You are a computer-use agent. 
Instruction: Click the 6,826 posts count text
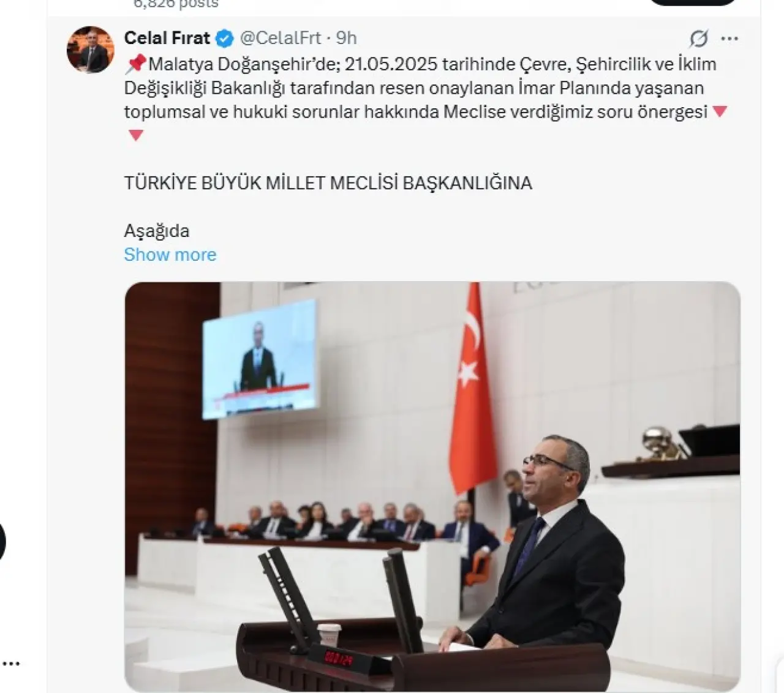pyautogui.click(x=176, y=4)
